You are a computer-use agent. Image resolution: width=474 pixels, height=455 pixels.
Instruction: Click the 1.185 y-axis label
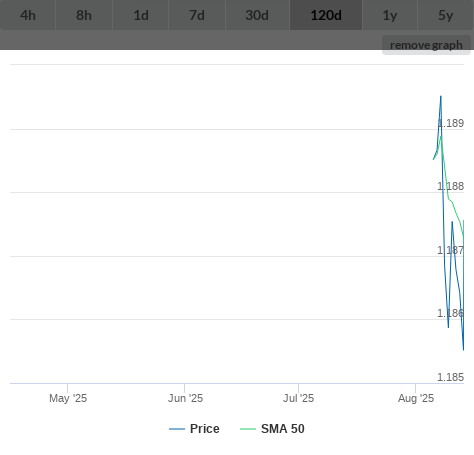pos(451,377)
